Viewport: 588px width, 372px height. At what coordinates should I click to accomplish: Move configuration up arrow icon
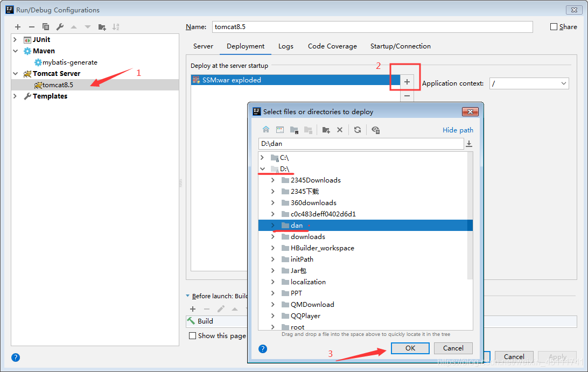(74, 27)
